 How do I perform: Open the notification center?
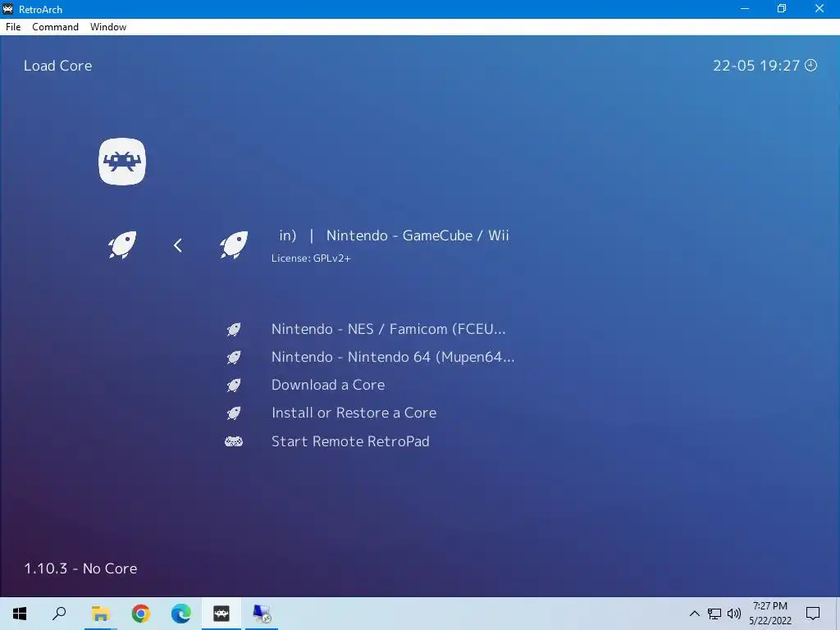[x=813, y=614]
